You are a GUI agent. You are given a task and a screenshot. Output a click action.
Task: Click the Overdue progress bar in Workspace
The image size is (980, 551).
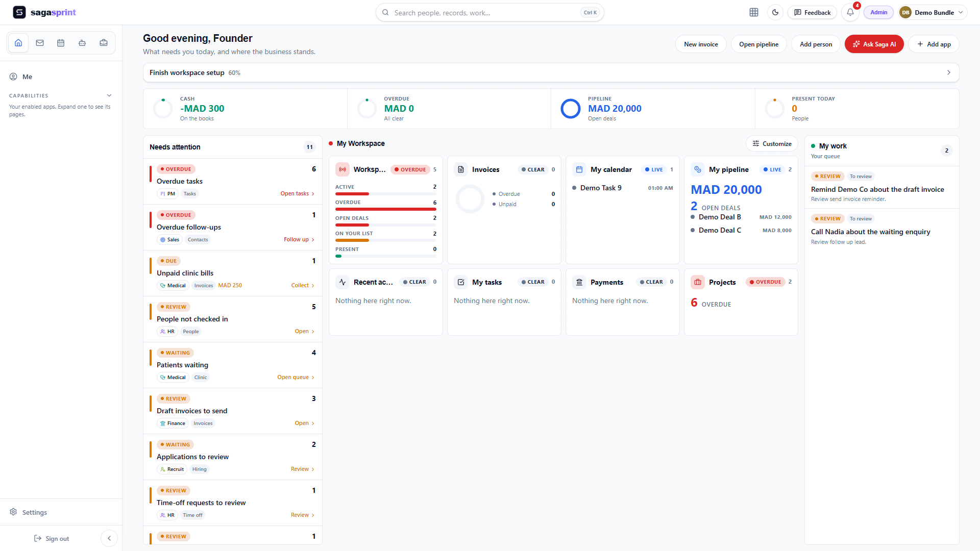tap(385, 209)
